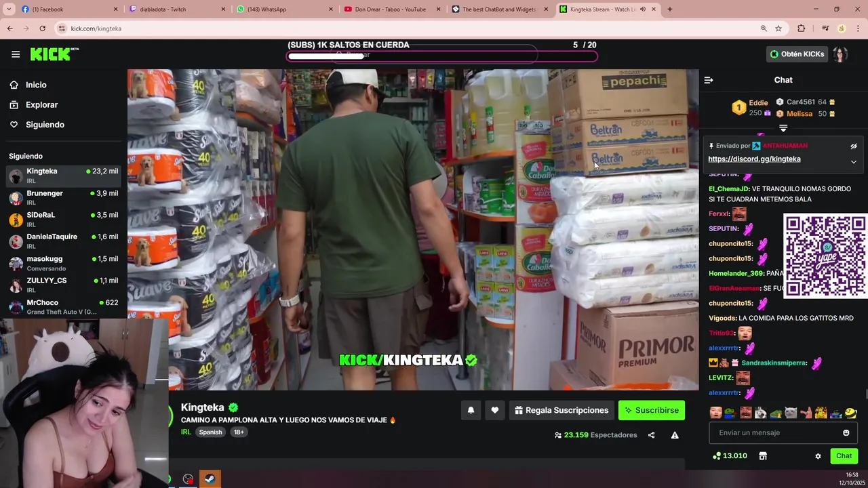Open the discord.gg/kingteka link
868x488 pixels.
[x=754, y=159]
